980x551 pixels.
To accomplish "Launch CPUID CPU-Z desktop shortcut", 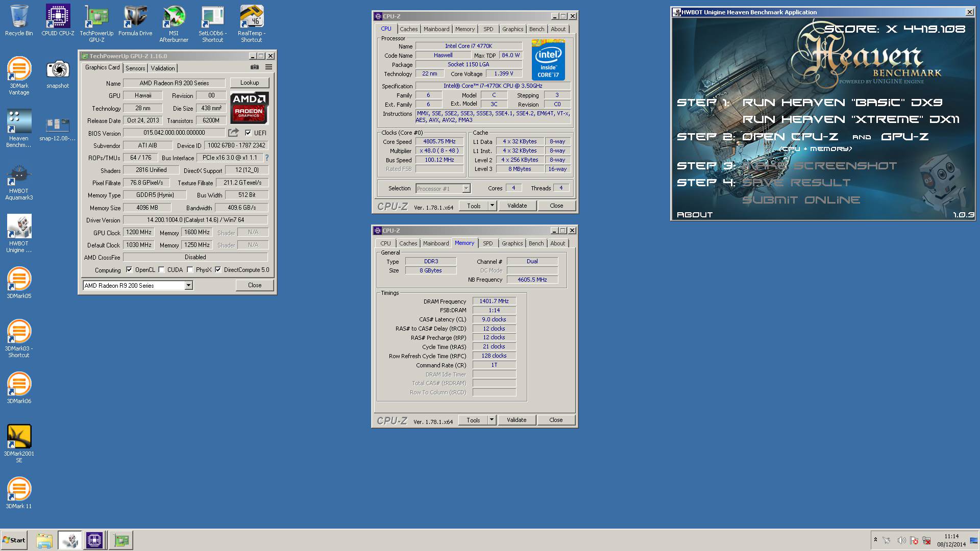I will point(58,20).
